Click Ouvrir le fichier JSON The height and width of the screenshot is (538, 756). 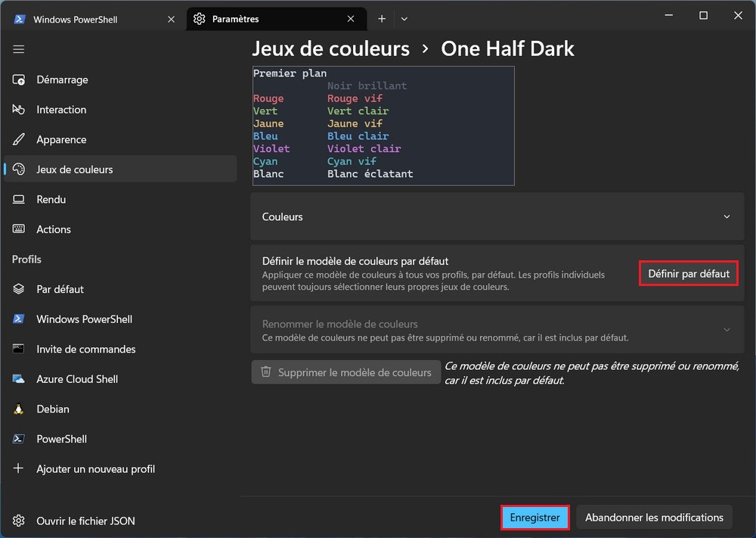click(x=120, y=521)
